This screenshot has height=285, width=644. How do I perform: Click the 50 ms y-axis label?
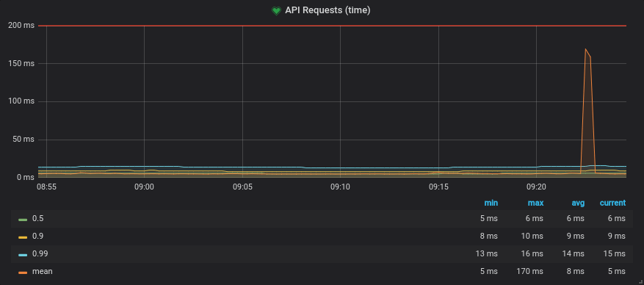(x=23, y=140)
